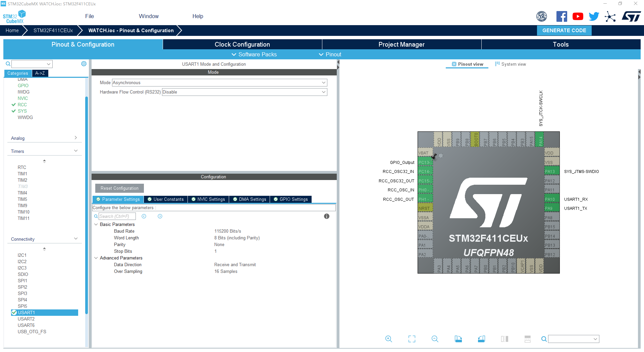Open the User Constants tab
644x352 pixels.
pos(166,199)
